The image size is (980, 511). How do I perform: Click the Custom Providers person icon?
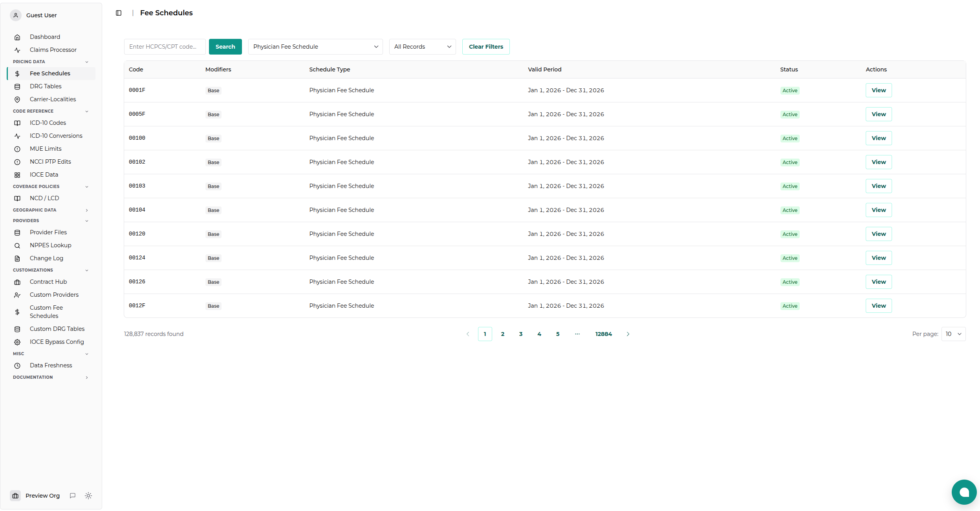pos(17,295)
